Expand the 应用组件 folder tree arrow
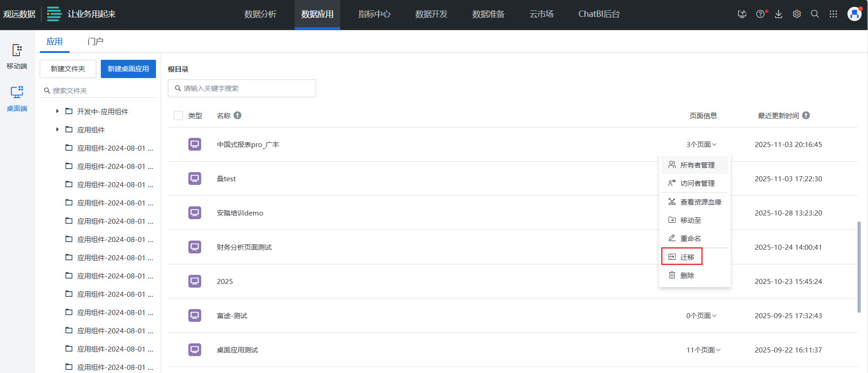This screenshot has height=373, width=868. pyautogui.click(x=57, y=130)
